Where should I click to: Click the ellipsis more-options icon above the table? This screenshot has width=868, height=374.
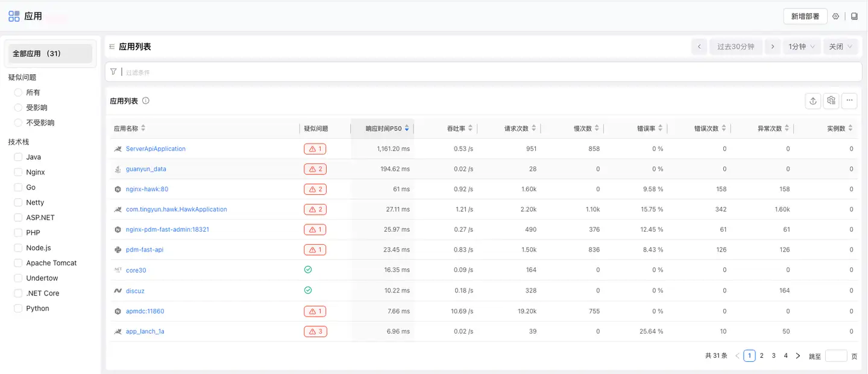coord(849,101)
